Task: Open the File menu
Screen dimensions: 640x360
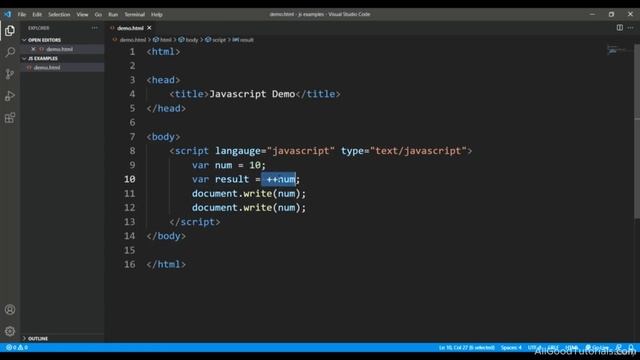Action: pyautogui.click(x=22, y=14)
